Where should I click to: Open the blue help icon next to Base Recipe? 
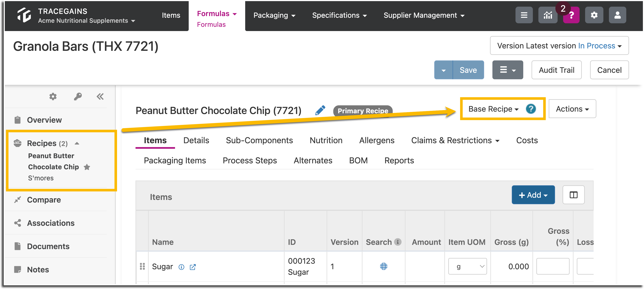point(530,109)
